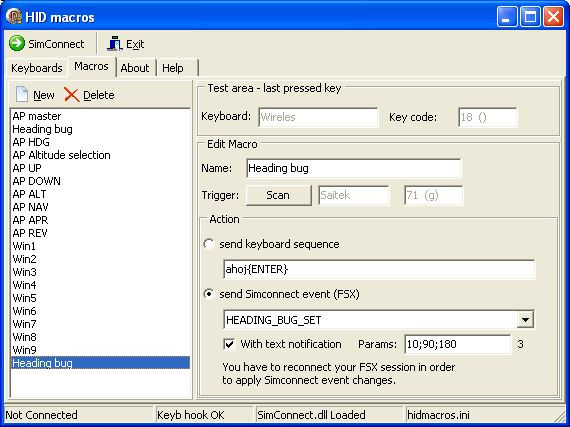This screenshot has height=427, width=570.
Task: Click the Exit door icon
Action: click(x=115, y=44)
